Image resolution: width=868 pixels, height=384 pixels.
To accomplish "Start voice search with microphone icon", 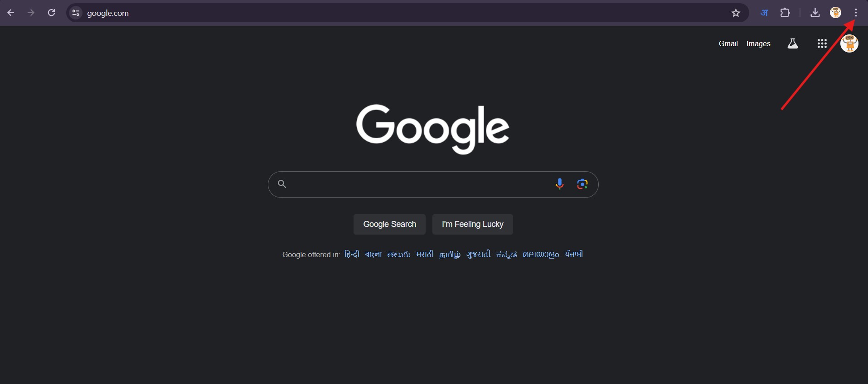I will [560, 184].
